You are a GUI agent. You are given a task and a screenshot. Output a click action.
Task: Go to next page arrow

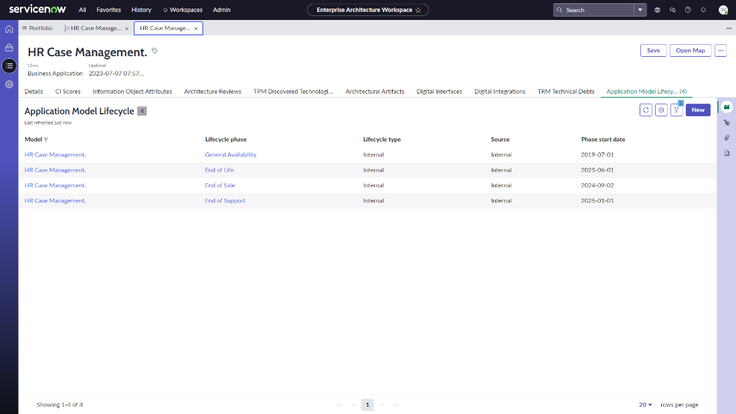click(x=382, y=405)
